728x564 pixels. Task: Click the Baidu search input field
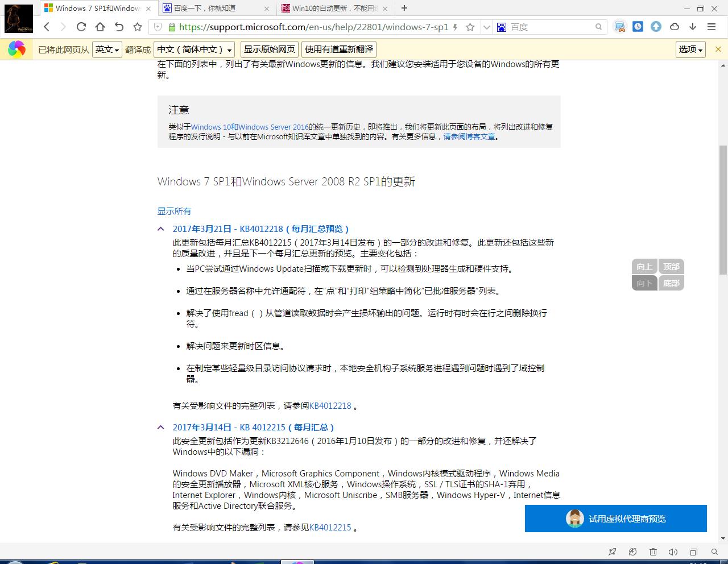coord(551,27)
